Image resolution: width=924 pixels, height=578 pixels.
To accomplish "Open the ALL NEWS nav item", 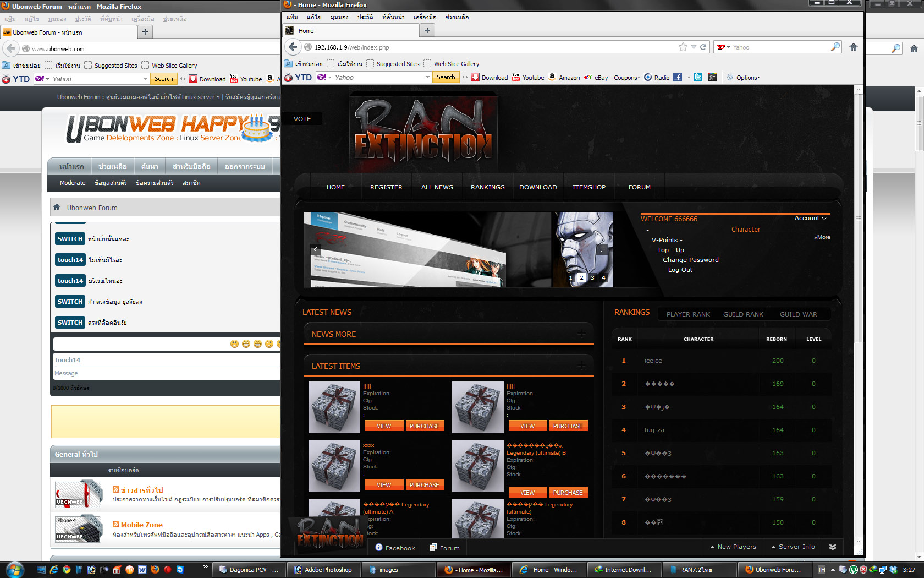I will (x=437, y=187).
